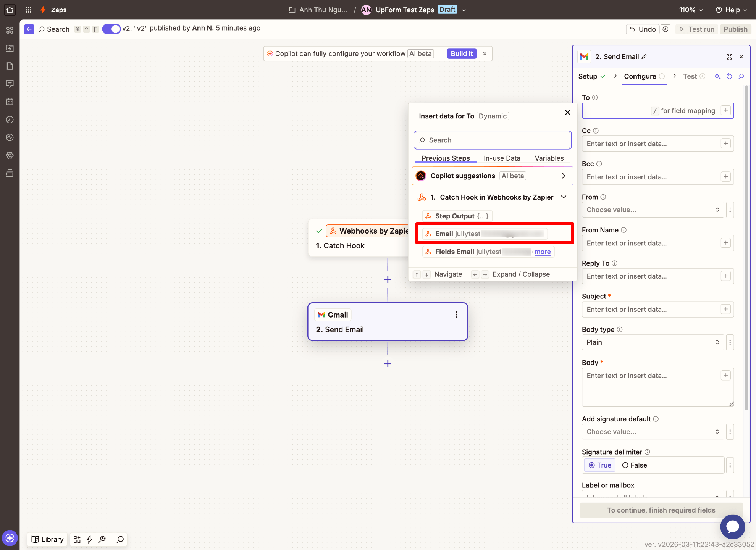Click the plus button in To field
The width and height of the screenshot is (756, 550).
click(726, 110)
